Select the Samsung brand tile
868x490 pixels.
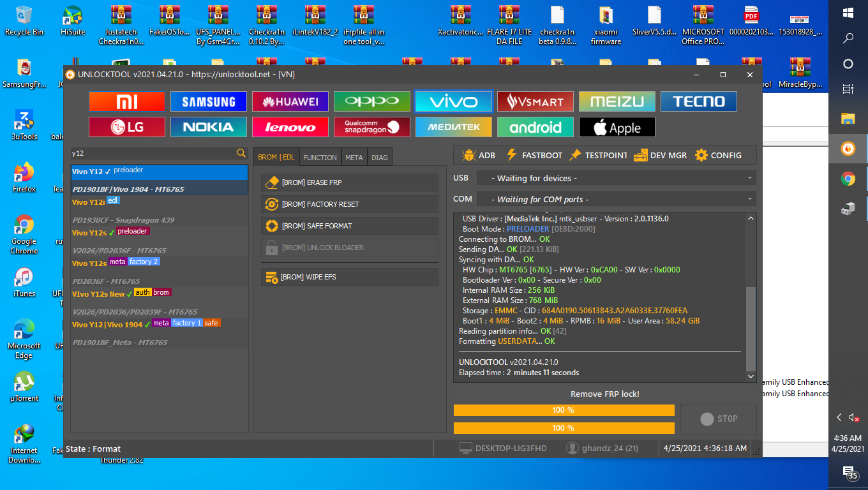(208, 101)
